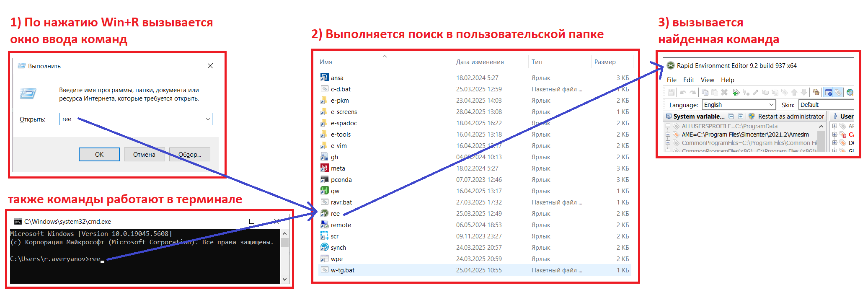Screen dimensions: 868x295
Task: Open settings gear in Rapid Environment Editor toolbar
Action: pyautogui.click(x=816, y=92)
